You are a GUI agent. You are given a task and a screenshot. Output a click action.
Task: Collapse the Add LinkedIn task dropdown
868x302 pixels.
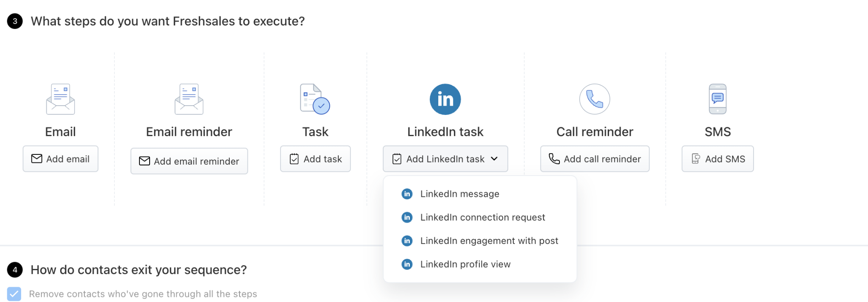tap(445, 159)
